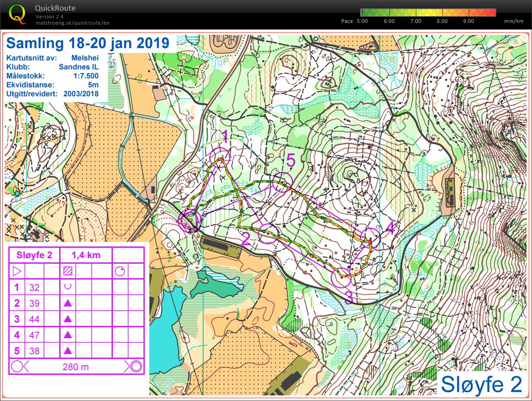Click the start triangle in control description header
This screenshot has width=532, height=401.
click(17, 271)
